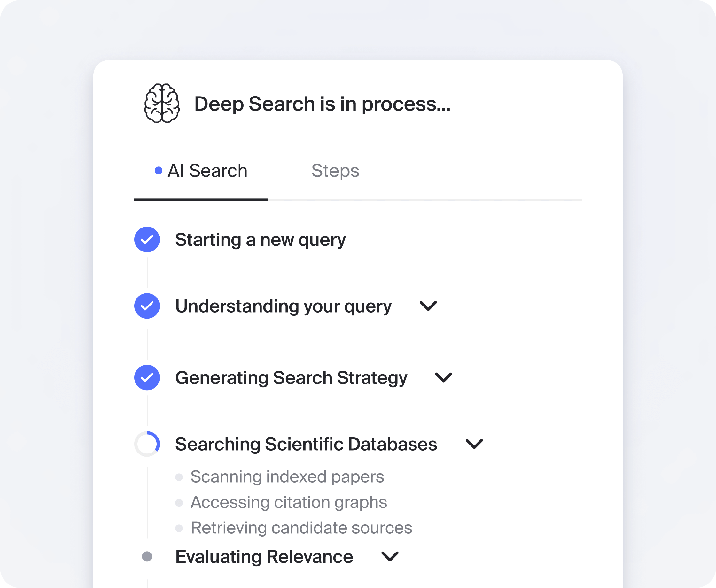Click the spinner beside Searching Scientific Databases
The height and width of the screenshot is (588, 716).
(x=147, y=444)
